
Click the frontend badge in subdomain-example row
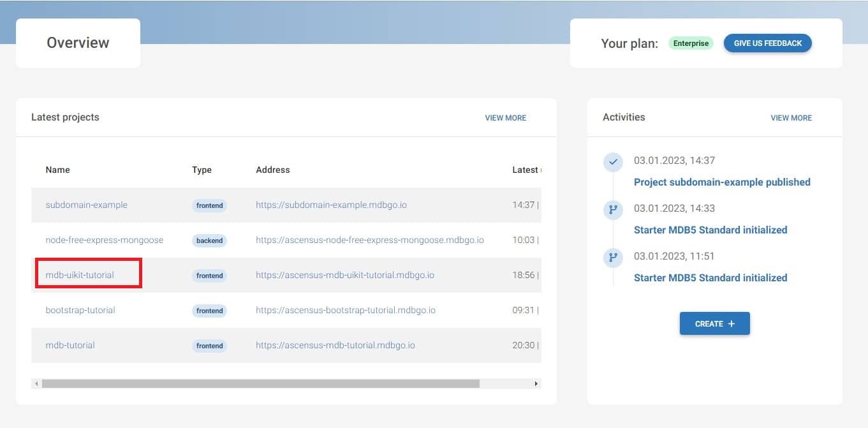[x=209, y=205]
